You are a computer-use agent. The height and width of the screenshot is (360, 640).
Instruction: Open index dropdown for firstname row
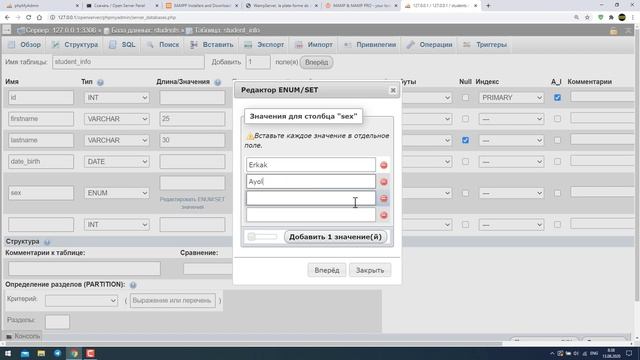pyautogui.click(x=511, y=119)
